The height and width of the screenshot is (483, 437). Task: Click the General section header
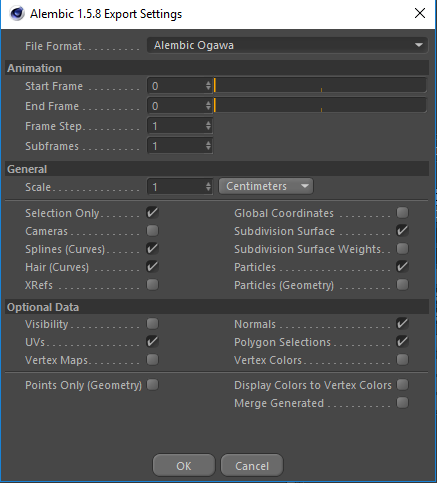click(x=217, y=169)
